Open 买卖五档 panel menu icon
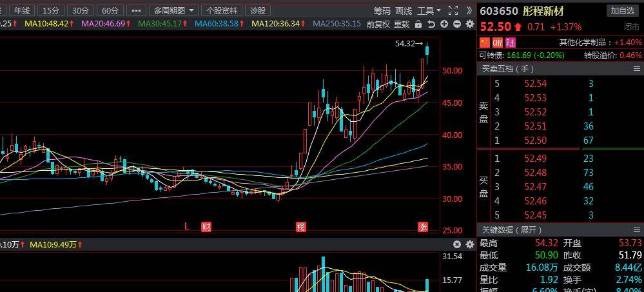 click(x=636, y=69)
